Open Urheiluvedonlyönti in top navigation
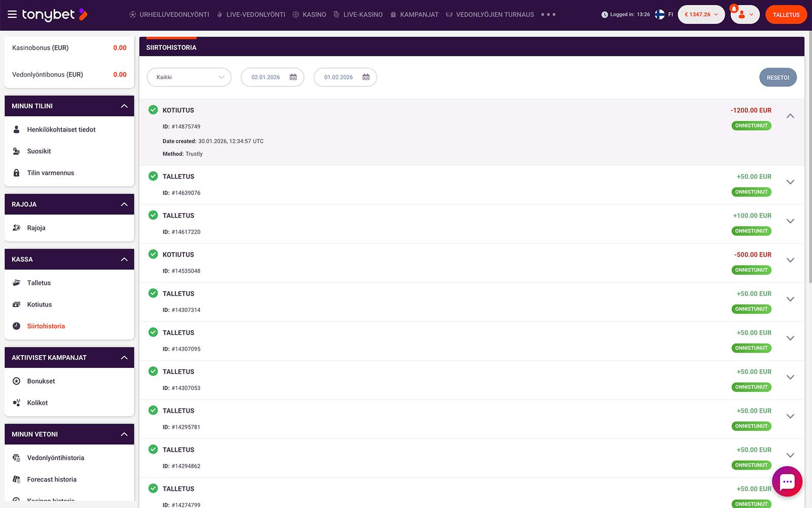The width and height of the screenshot is (812, 508). click(x=169, y=15)
